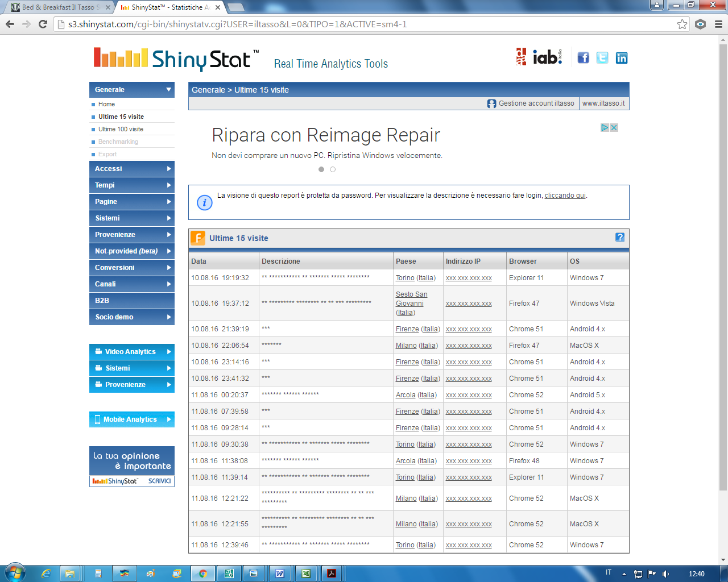Viewport: 728px width, 582px height.
Task: Open Excel from the taskbar
Action: pyautogui.click(x=306, y=573)
